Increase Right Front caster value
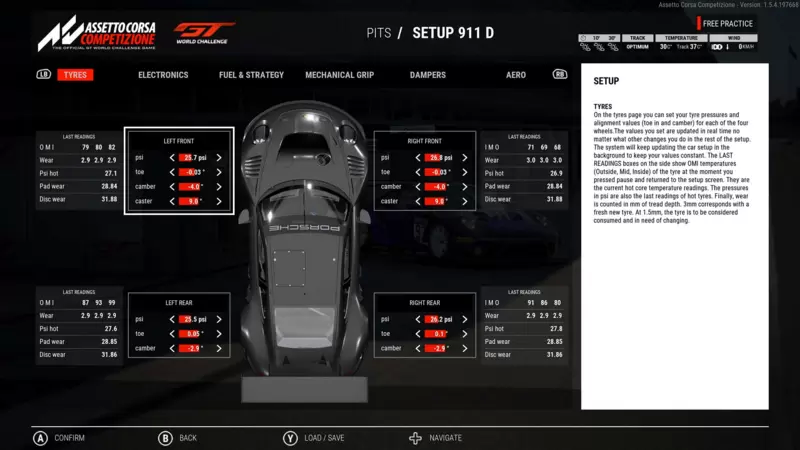800x450 pixels. pyautogui.click(x=465, y=201)
